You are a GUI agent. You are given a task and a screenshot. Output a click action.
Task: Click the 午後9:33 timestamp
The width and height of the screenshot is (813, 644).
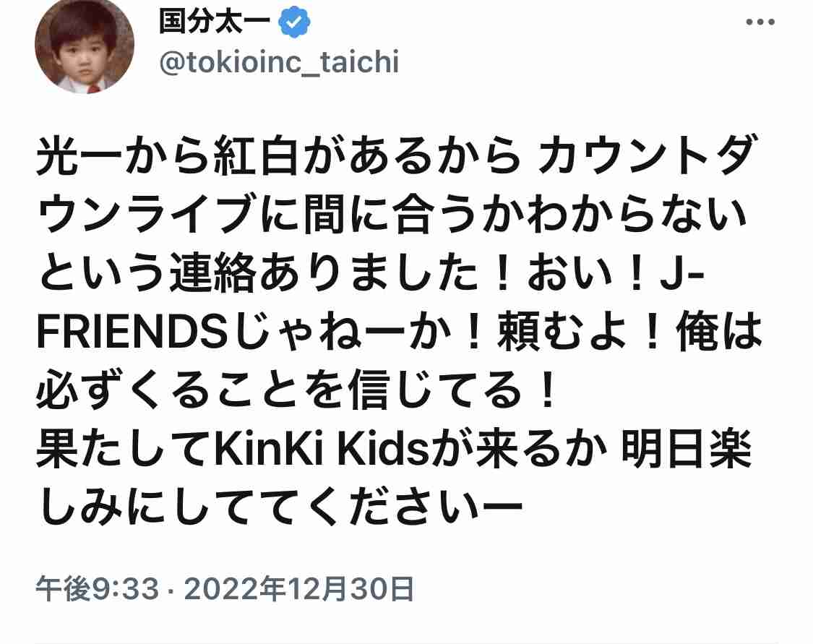[x=97, y=589]
